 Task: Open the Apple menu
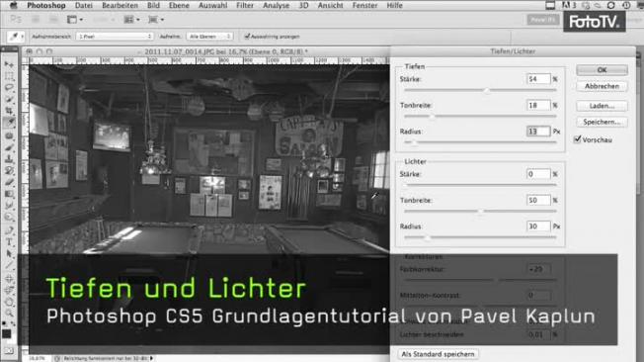click(13, 5)
